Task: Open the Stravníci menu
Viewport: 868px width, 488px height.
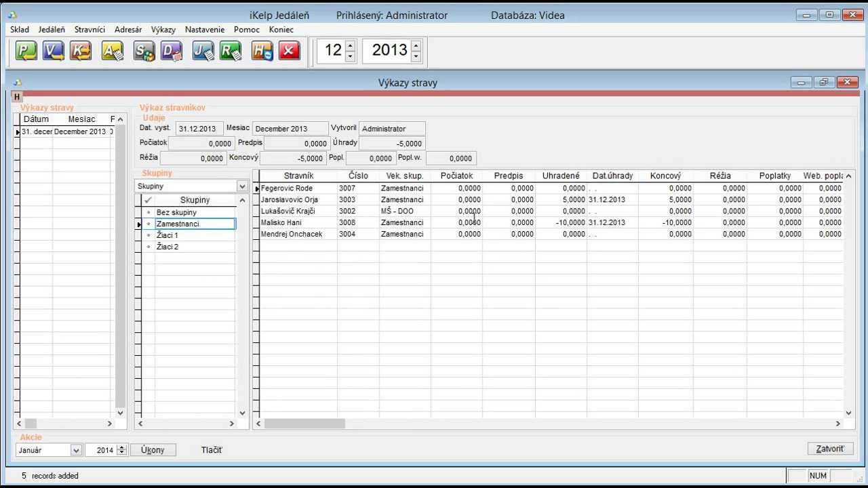Action: coord(90,30)
